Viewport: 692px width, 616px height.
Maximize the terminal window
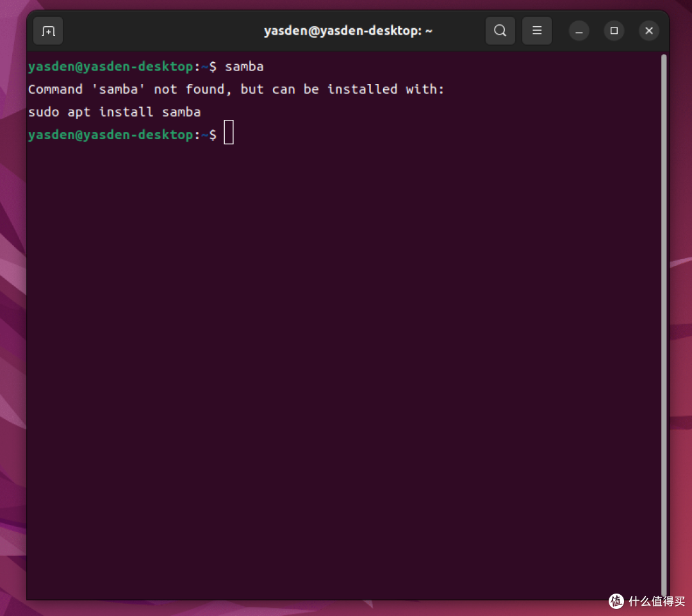click(614, 31)
